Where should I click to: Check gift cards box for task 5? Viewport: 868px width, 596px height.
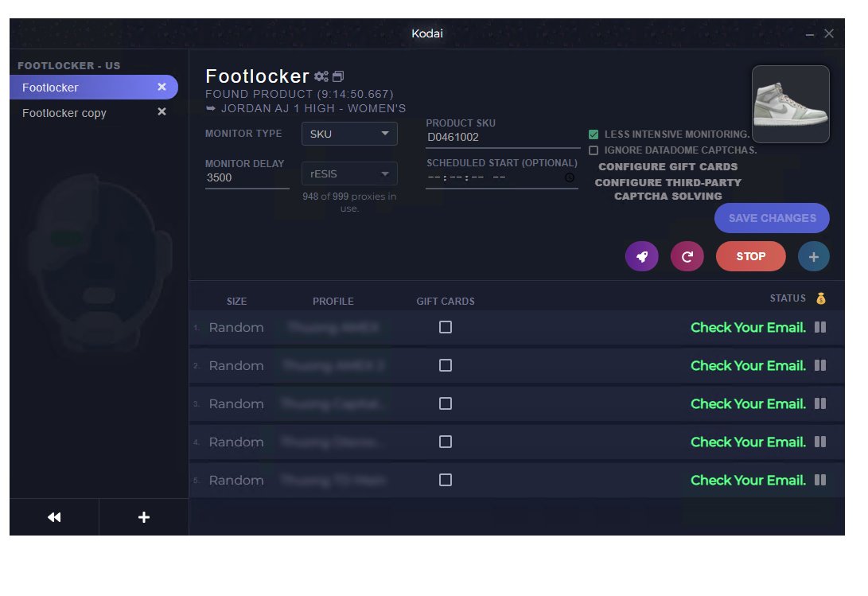point(445,481)
